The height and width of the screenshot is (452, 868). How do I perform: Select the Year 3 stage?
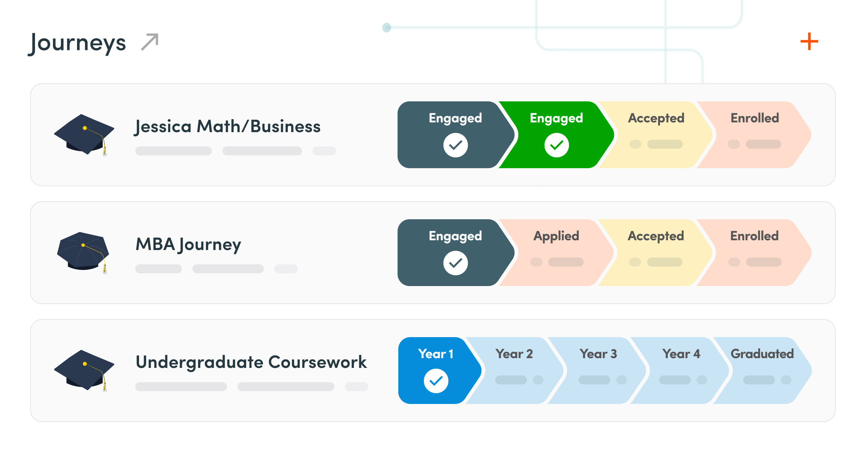pos(598,370)
